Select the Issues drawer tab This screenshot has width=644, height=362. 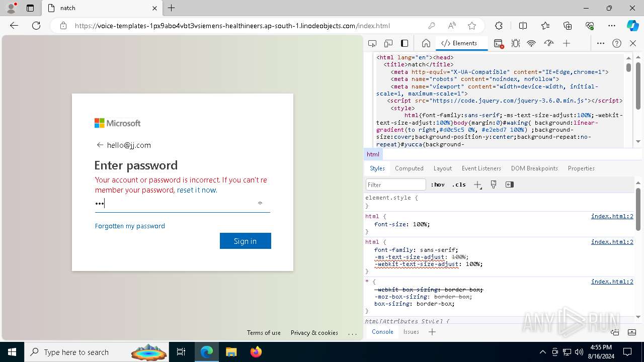pyautogui.click(x=411, y=331)
